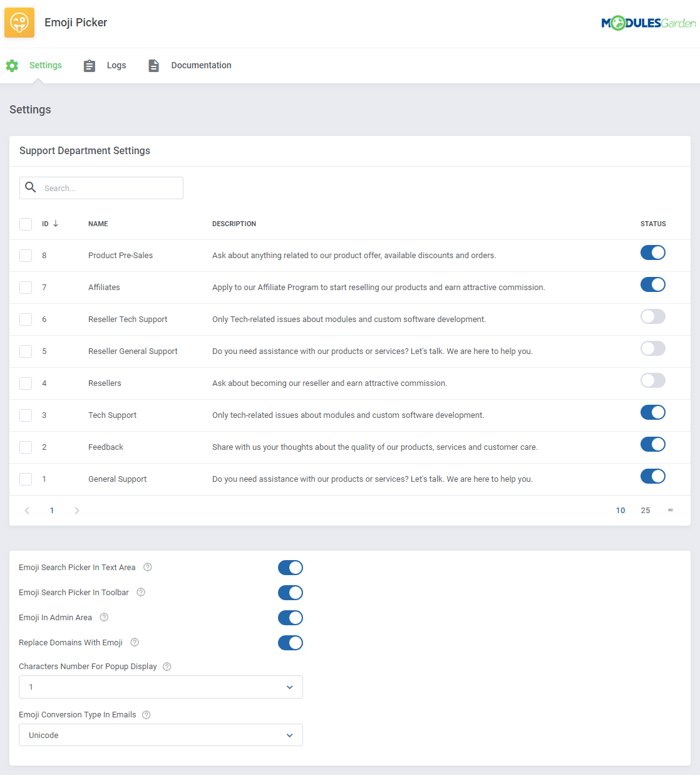Click the ID column sort arrow
The height and width of the screenshot is (775, 700).
(56, 223)
